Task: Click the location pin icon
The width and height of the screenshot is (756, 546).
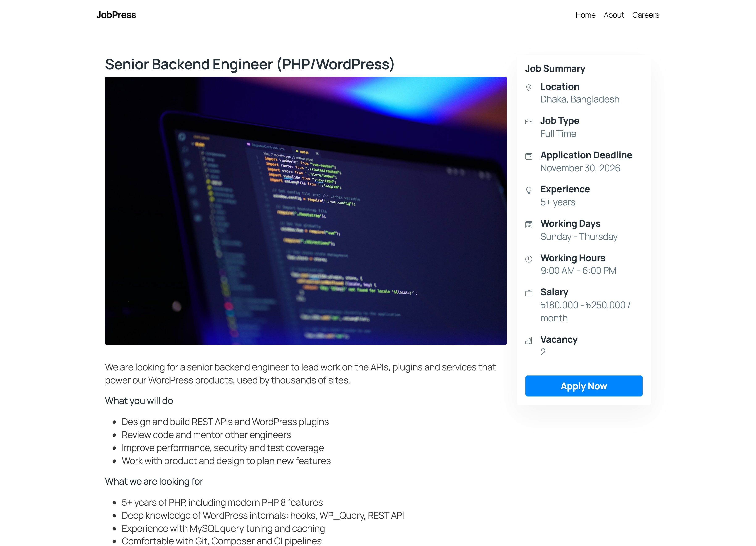Action: pyautogui.click(x=529, y=88)
